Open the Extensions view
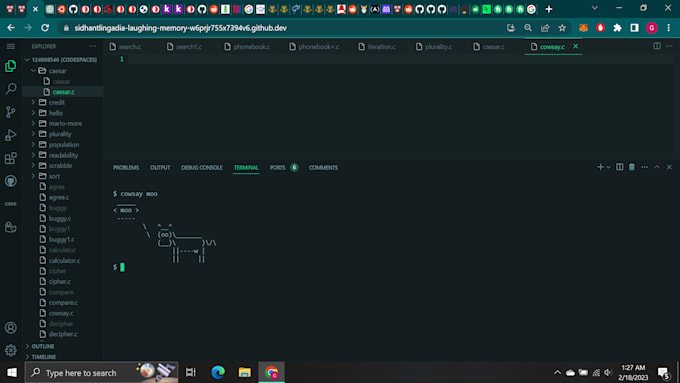 (10, 158)
